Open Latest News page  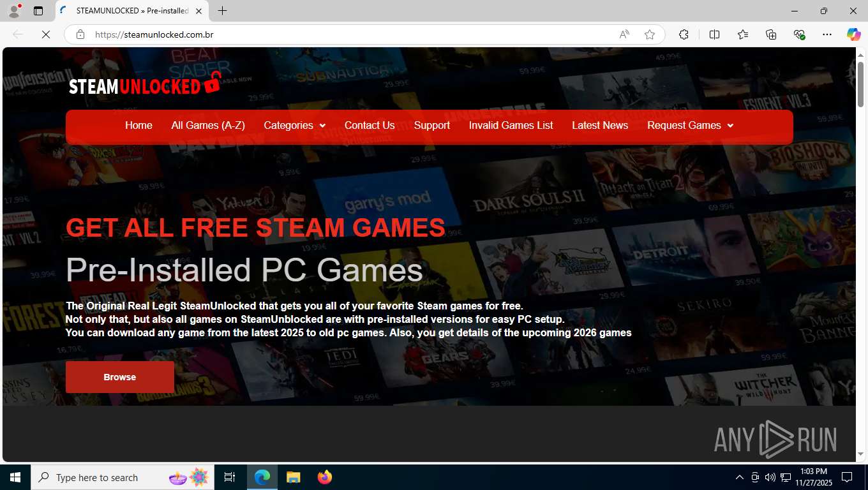point(600,126)
